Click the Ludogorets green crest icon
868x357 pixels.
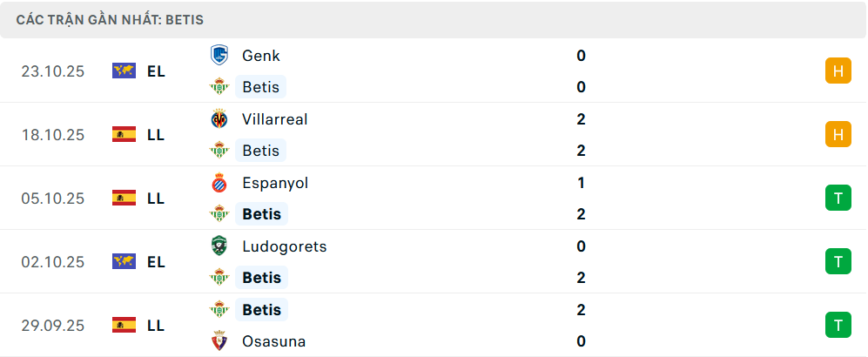point(219,246)
